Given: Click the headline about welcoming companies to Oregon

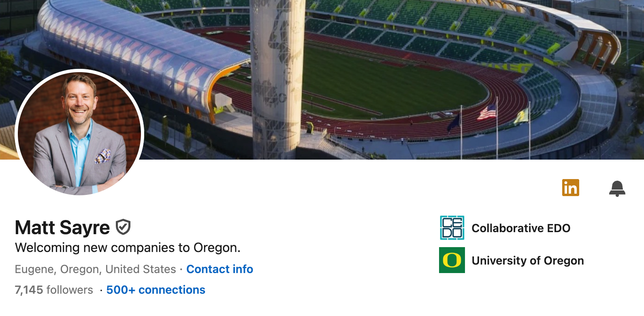Looking at the screenshot, I should [x=128, y=248].
